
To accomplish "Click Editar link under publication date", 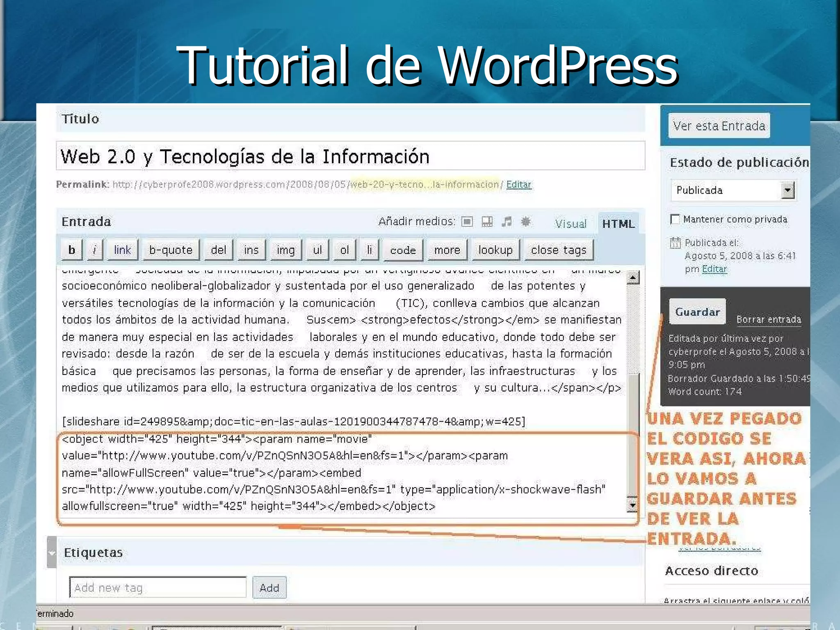I will point(714,269).
